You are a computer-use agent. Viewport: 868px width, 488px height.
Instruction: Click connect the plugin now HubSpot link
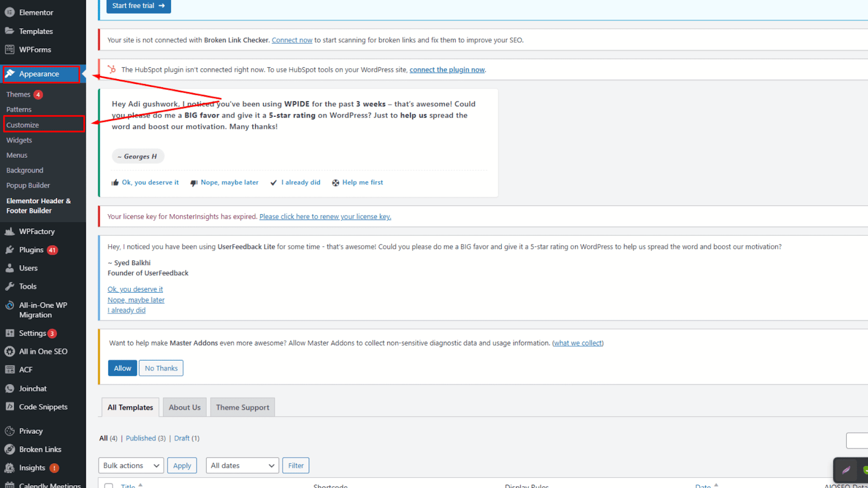447,69
